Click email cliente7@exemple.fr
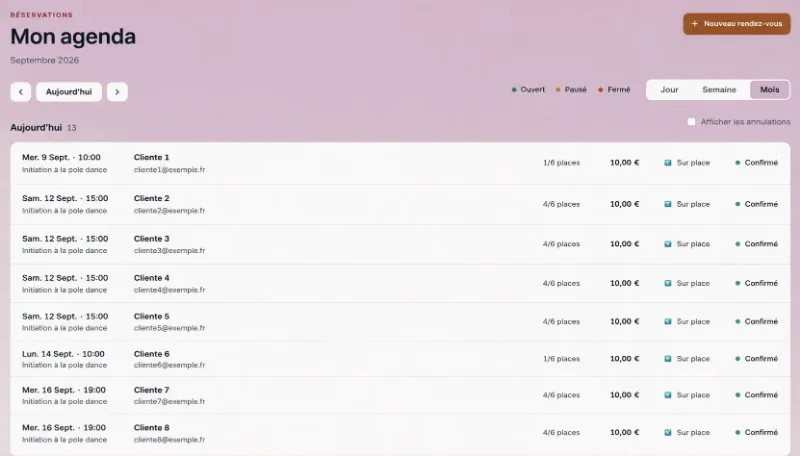 point(169,401)
